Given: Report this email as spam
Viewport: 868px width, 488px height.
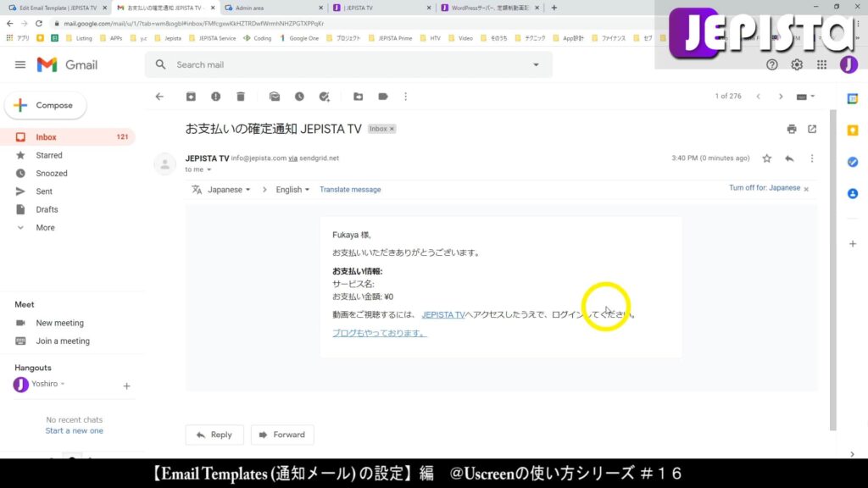Looking at the screenshot, I should coord(215,97).
